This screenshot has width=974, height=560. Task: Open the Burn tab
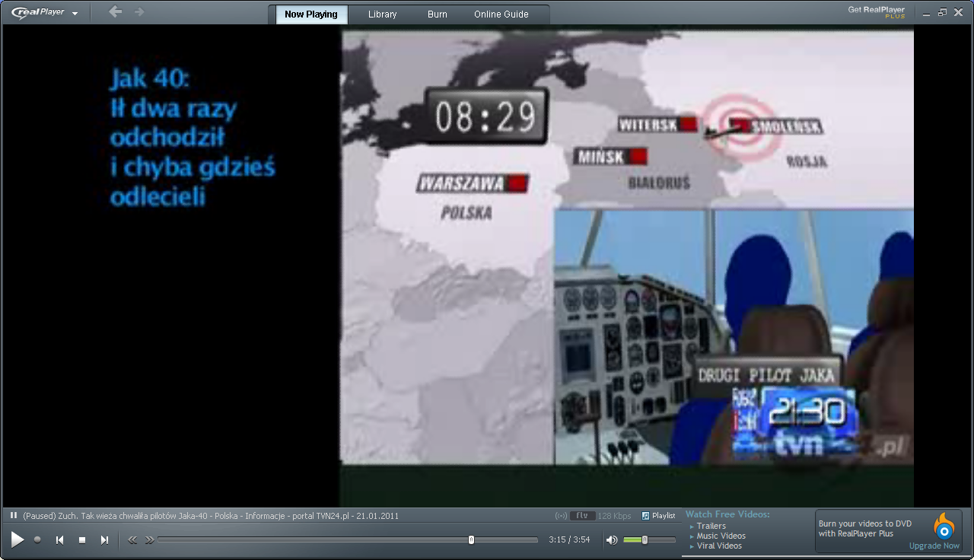438,14
